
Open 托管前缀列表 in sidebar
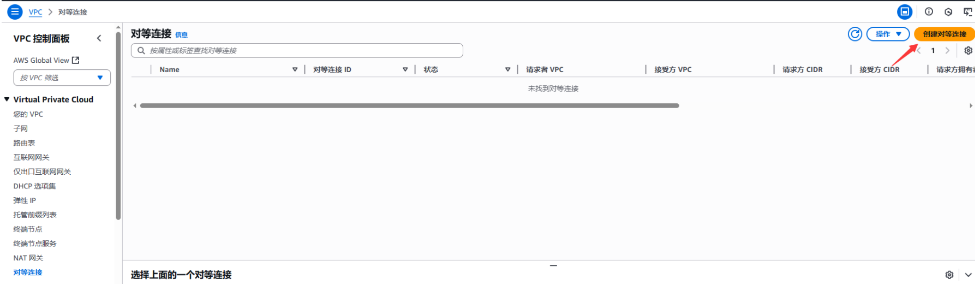tap(35, 215)
